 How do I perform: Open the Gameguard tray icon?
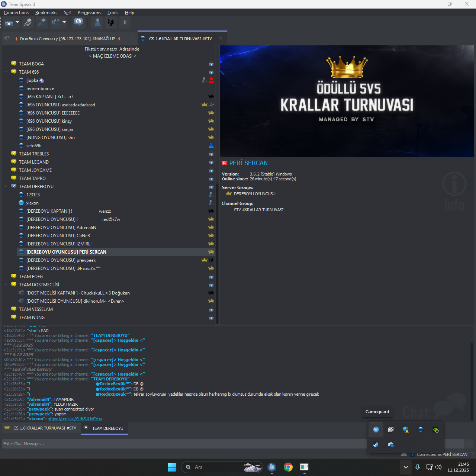(x=376, y=430)
